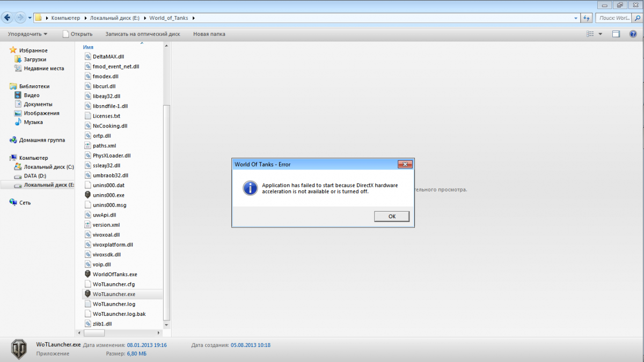Click Открыть in the toolbar
The width and height of the screenshot is (644, 362).
(x=77, y=34)
